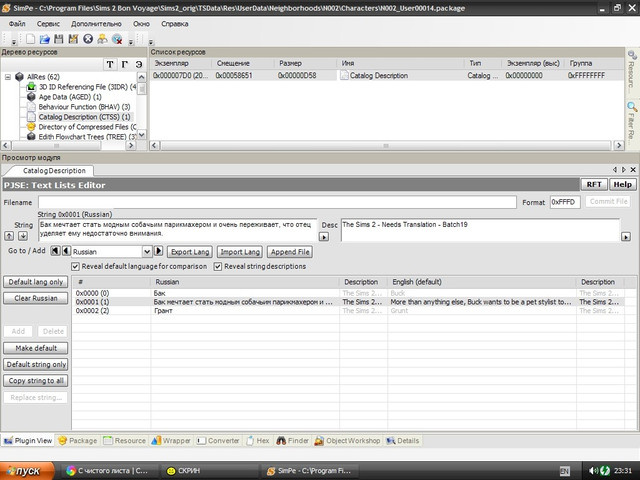Toggle Reveal string descriptions checkbox
Image resolution: width=640 pixels, height=480 pixels.
click(x=218, y=267)
